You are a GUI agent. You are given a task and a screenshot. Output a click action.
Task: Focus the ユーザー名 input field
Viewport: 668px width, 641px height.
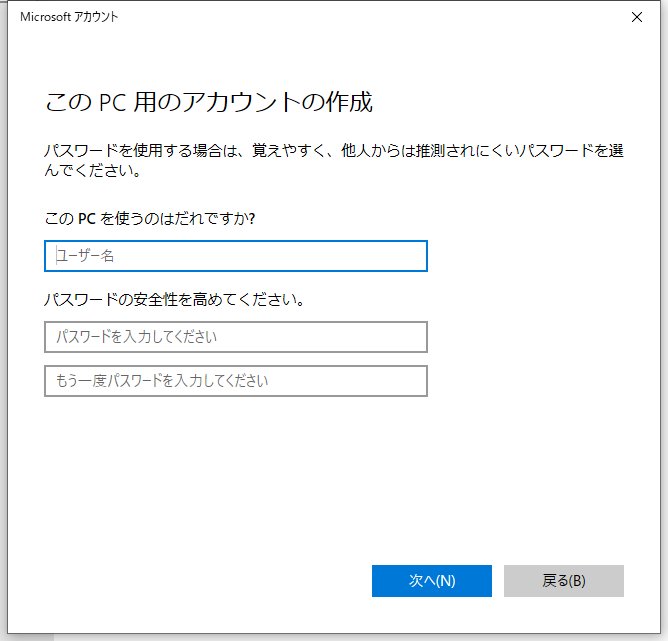[236, 256]
